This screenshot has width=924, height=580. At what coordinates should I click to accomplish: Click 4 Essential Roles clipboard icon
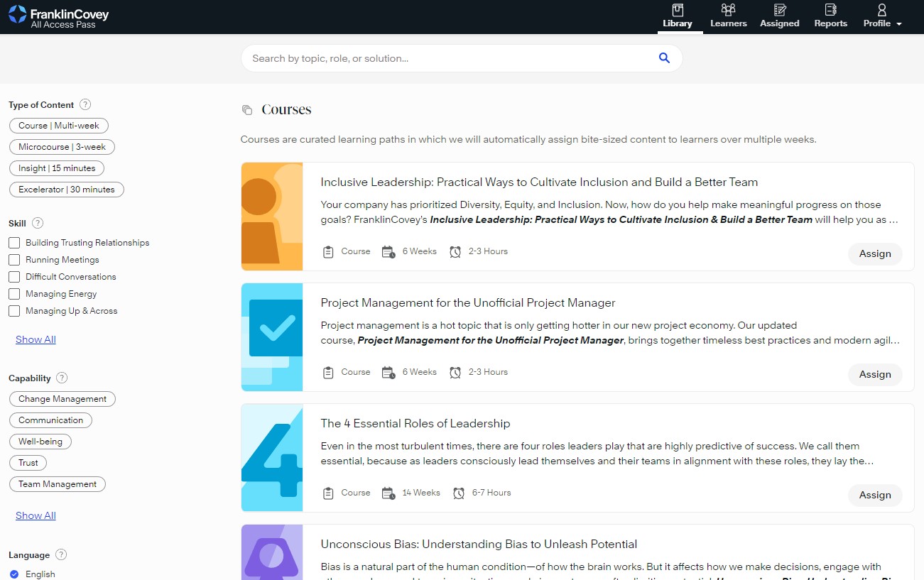point(328,493)
